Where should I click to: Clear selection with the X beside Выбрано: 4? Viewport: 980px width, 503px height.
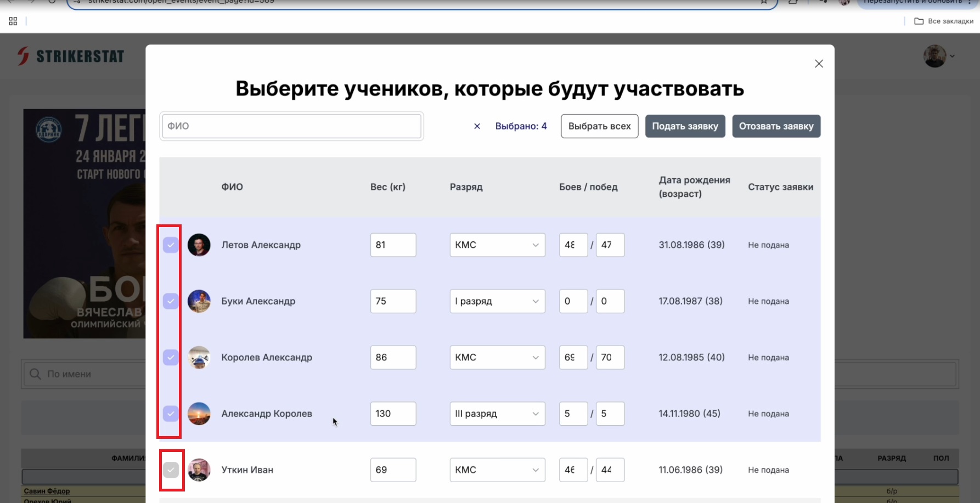(477, 126)
